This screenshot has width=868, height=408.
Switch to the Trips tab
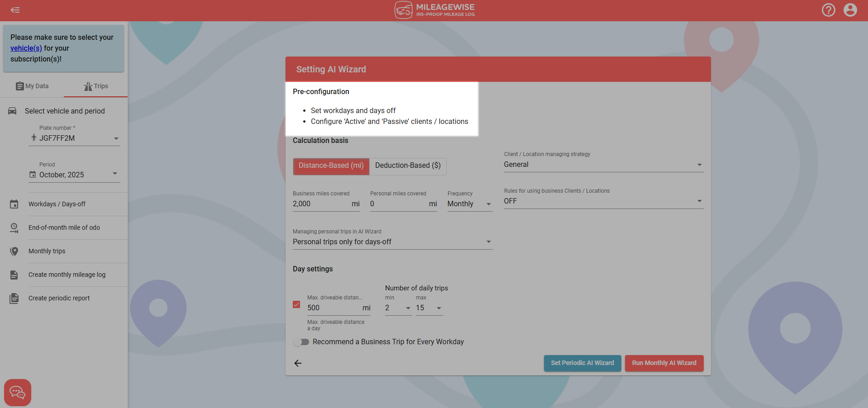[x=96, y=86]
